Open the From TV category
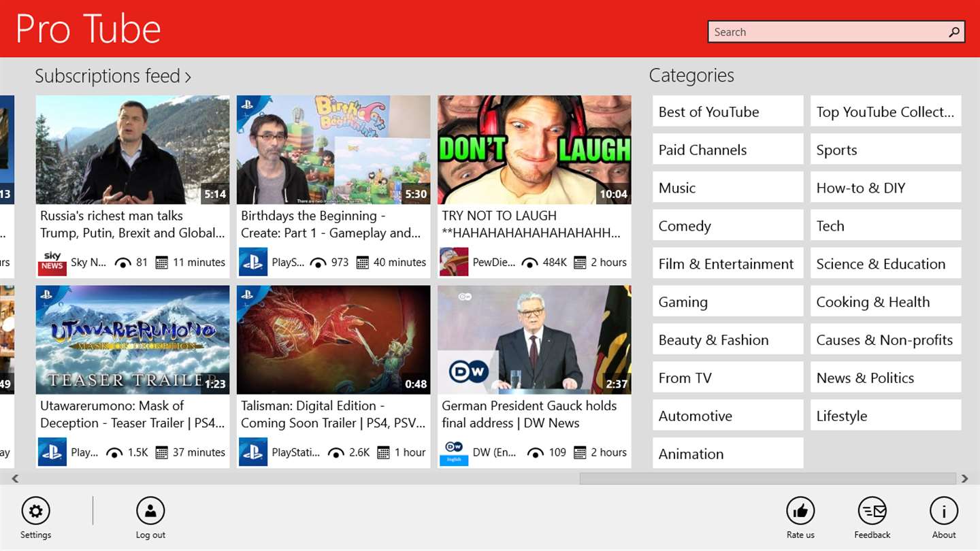This screenshot has height=551, width=980. click(x=728, y=378)
